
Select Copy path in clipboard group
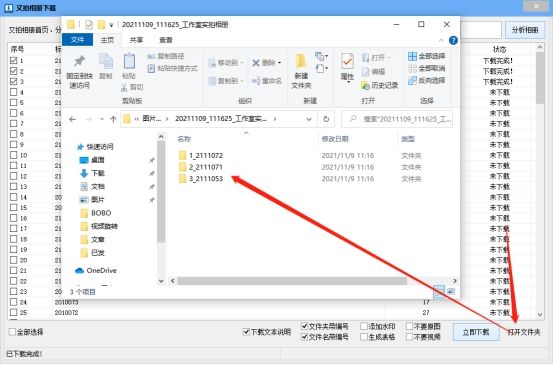tap(166, 56)
